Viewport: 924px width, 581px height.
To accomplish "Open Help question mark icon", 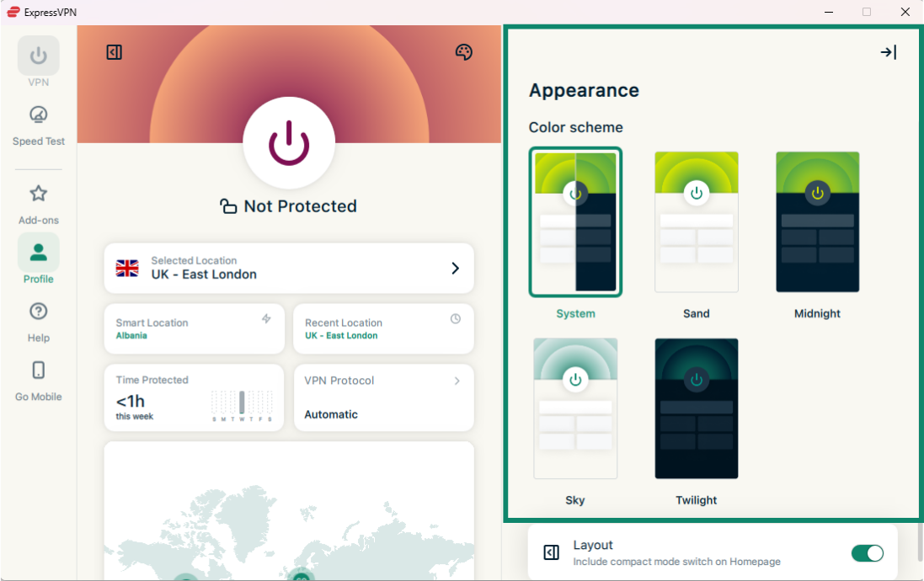I will click(38, 312).
